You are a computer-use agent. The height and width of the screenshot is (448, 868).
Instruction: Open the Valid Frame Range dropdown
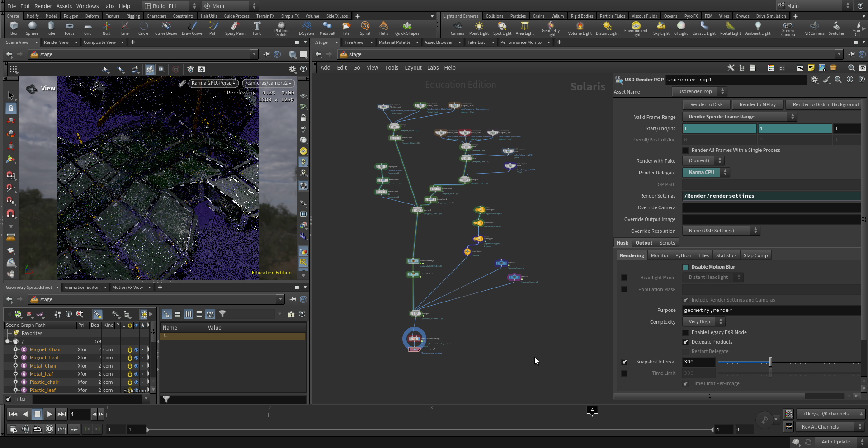(x=740, y=117)
